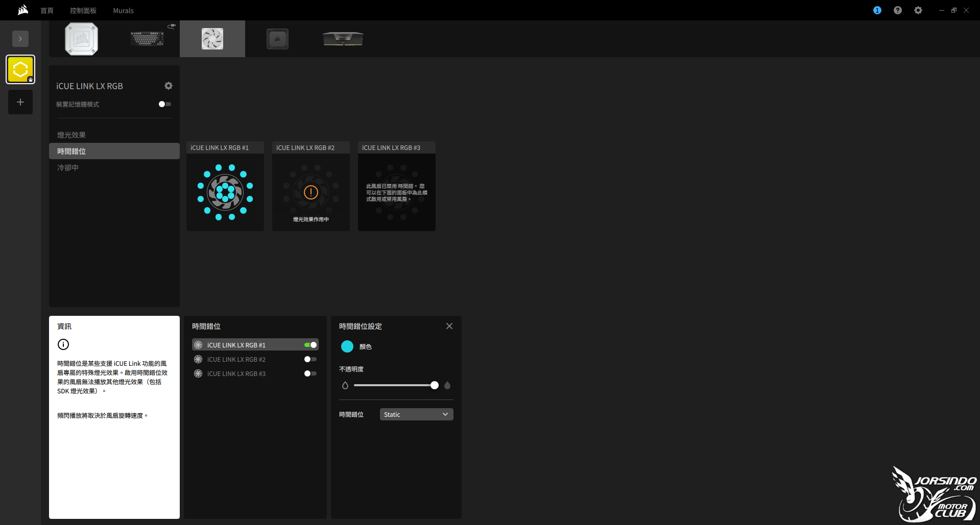The height and width of the screenshot is (525, 980).
Task: Click the Corsair sails logo icon
Action: pyautogui.click(x=22, y=10)
